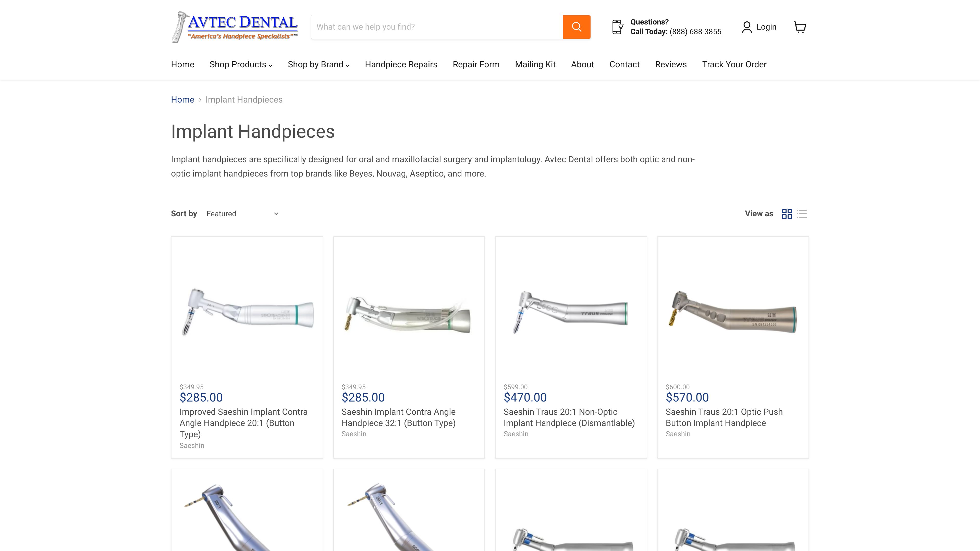
Task: Open the Handpiece Repairs menu item
Action: [401, 64]
